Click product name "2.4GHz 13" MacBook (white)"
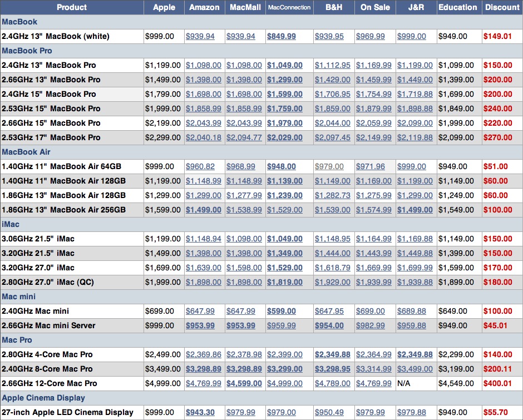 [56, 36]
